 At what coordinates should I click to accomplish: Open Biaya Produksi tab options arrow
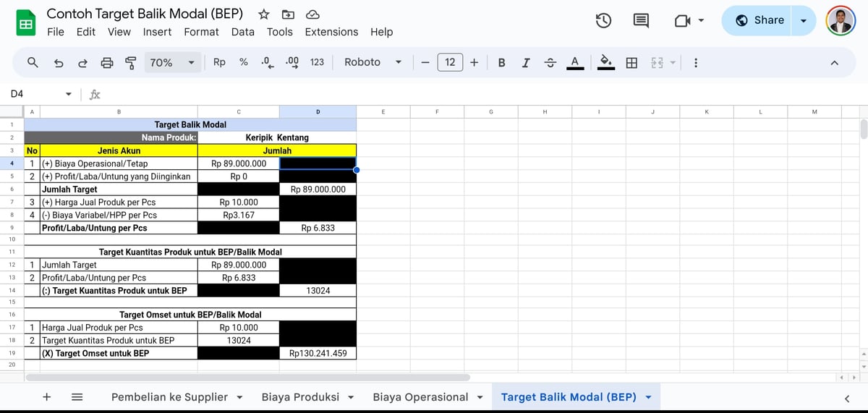click(351, 397)
